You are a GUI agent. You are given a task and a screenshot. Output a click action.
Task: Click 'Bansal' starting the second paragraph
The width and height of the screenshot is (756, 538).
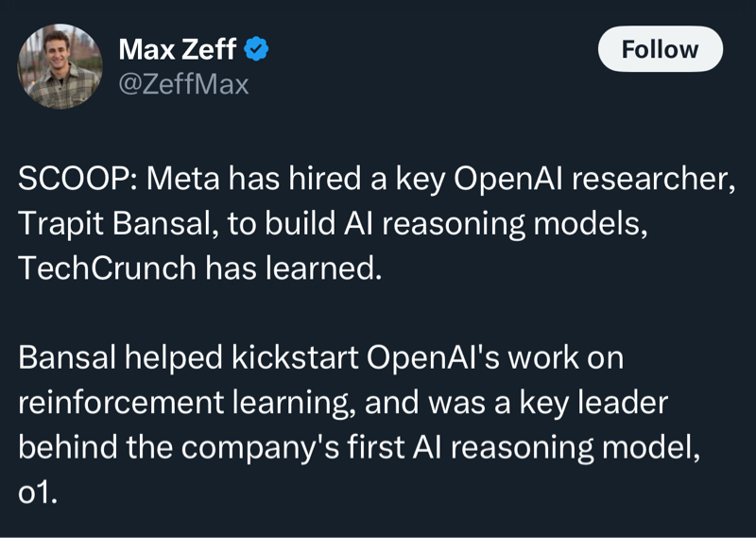[x=65, y=357]
